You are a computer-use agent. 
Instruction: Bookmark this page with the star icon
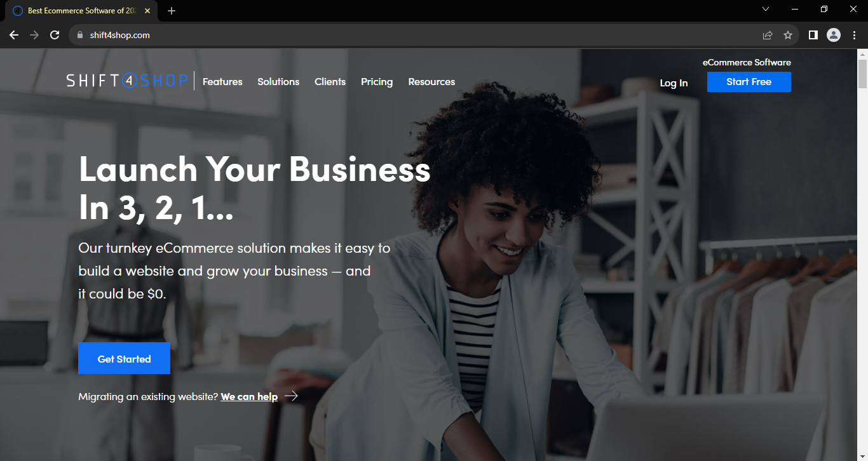[x=788, y=35]
